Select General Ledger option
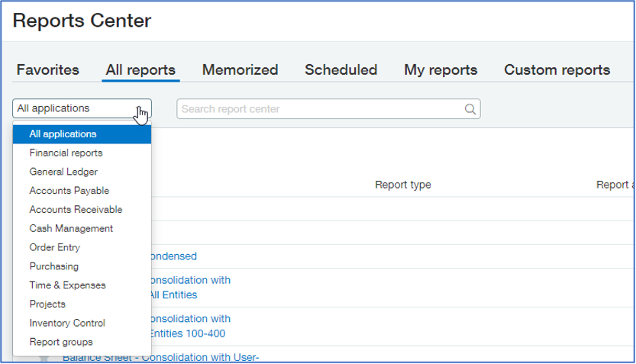The height and width of the screenshot is (364, 636). click(63, 172)
